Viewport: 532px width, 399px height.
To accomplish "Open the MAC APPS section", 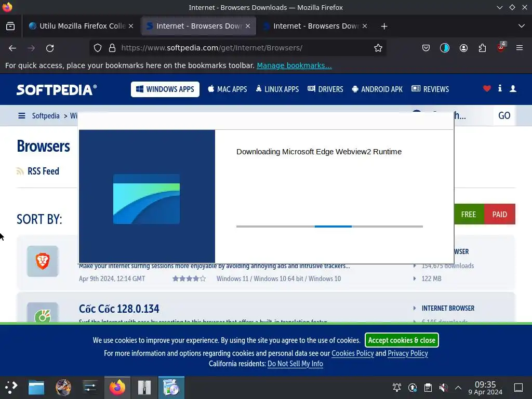I will coord(228,89).
